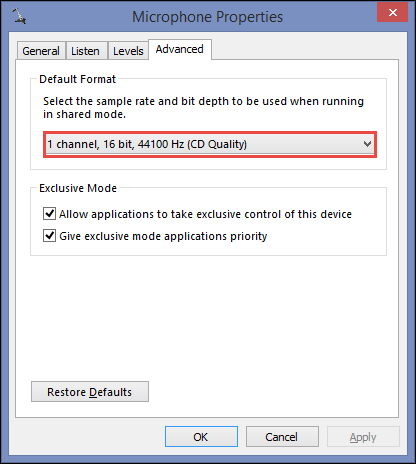Click the 'Default Format' group label

click(77, 79)
